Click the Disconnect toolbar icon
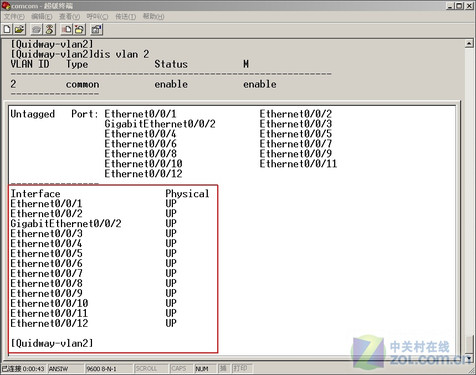476x375 pixels. click(x=49, y=29)
